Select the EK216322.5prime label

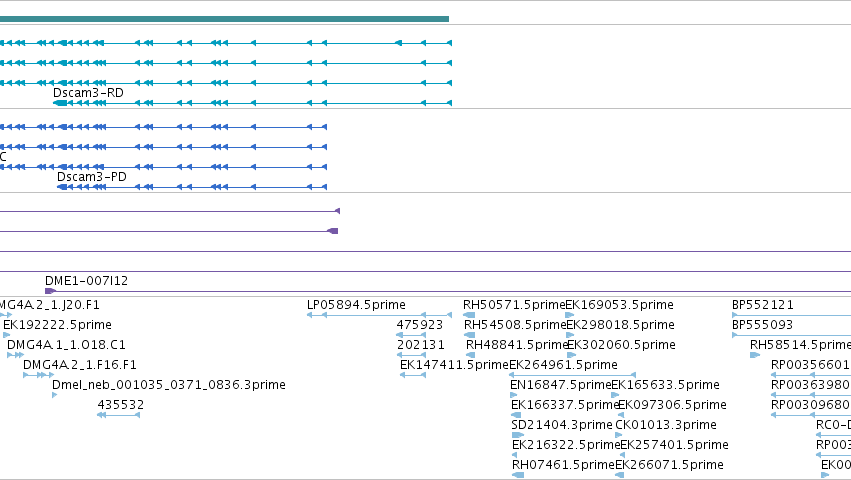(x=566, y=445)
